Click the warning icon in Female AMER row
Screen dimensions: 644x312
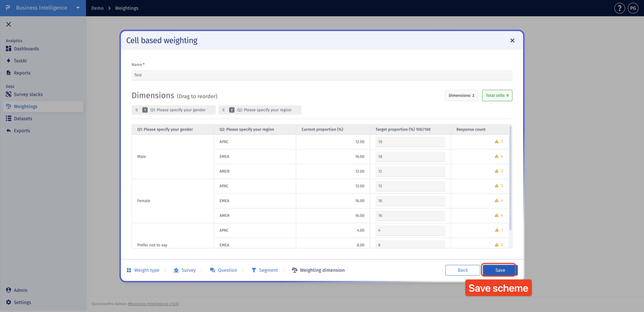click(x=496, y=215)
